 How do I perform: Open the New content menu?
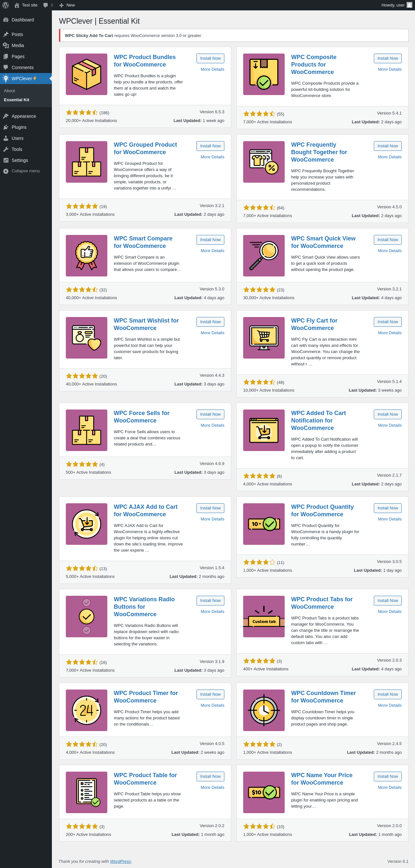pos(67,5)
